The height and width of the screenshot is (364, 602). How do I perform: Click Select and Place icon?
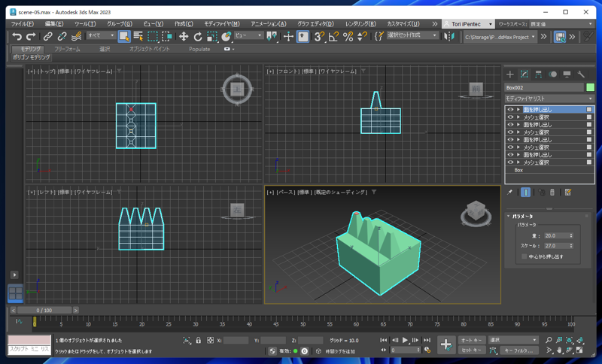(227, 36)
